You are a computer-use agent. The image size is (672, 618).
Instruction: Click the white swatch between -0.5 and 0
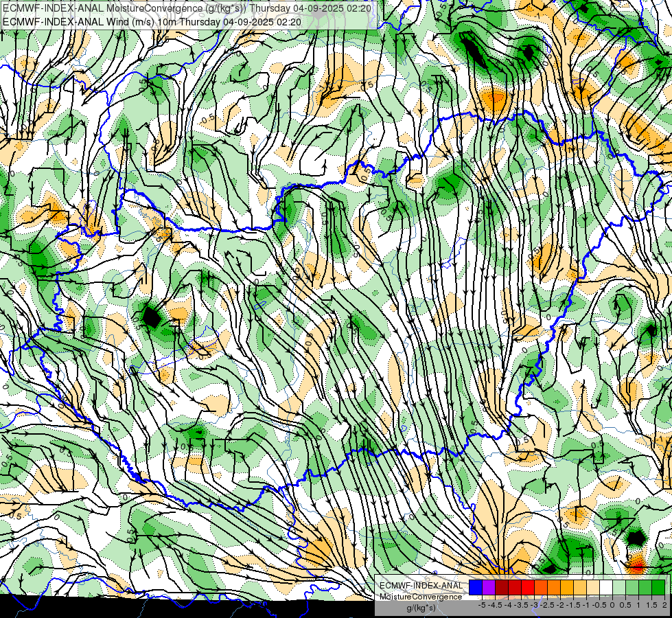[606, 587]
